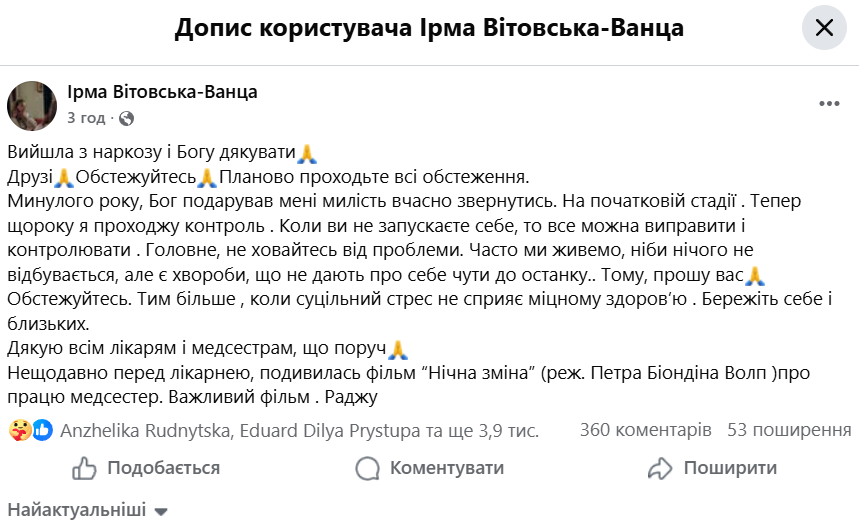
Task: Open the author name link above the post
Action: pyautogui.click(x=162, y=92)
